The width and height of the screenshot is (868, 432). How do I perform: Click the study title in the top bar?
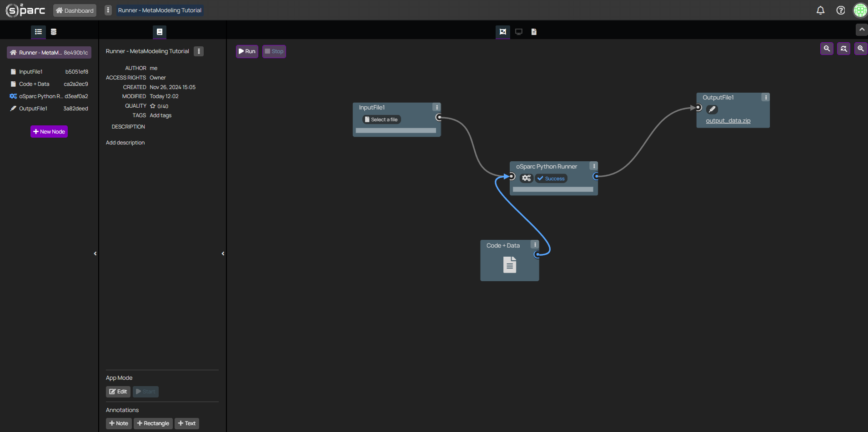pos(160,10)
